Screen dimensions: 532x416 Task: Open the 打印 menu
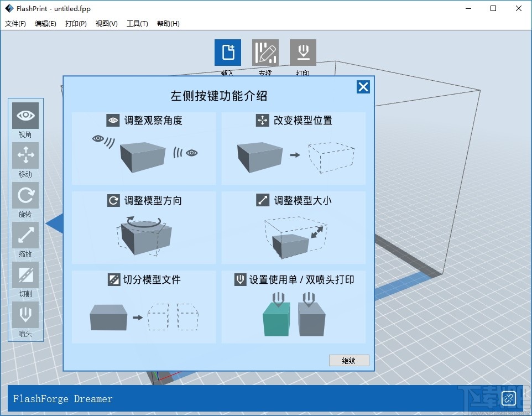click(75, 23)
